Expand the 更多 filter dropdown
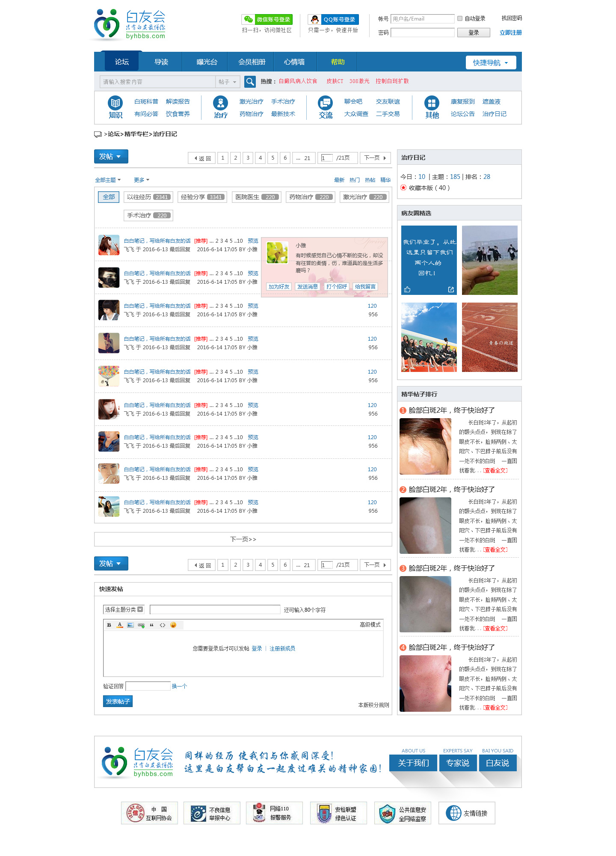This screenshot has width=616, height=856. click(142, 180)
